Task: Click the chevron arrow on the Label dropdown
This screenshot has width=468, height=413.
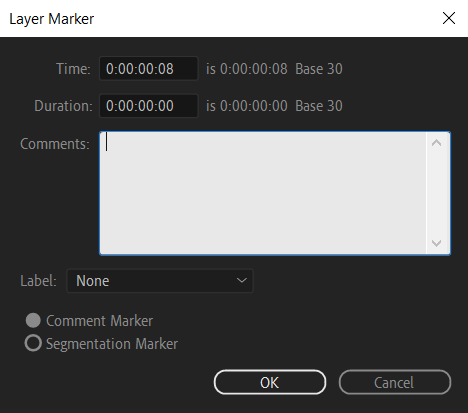Action: (241, 281)
